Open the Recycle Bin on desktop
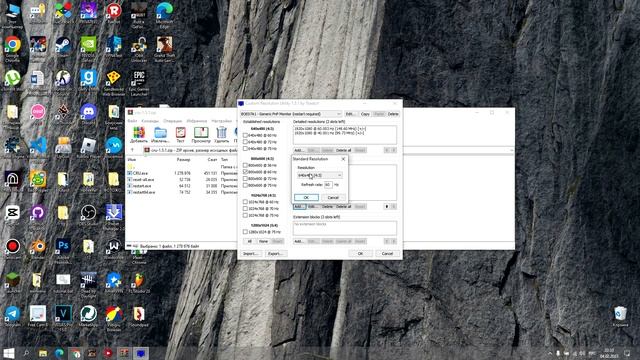The height and width of the screenshot is (360, 640). pos(620,313)
